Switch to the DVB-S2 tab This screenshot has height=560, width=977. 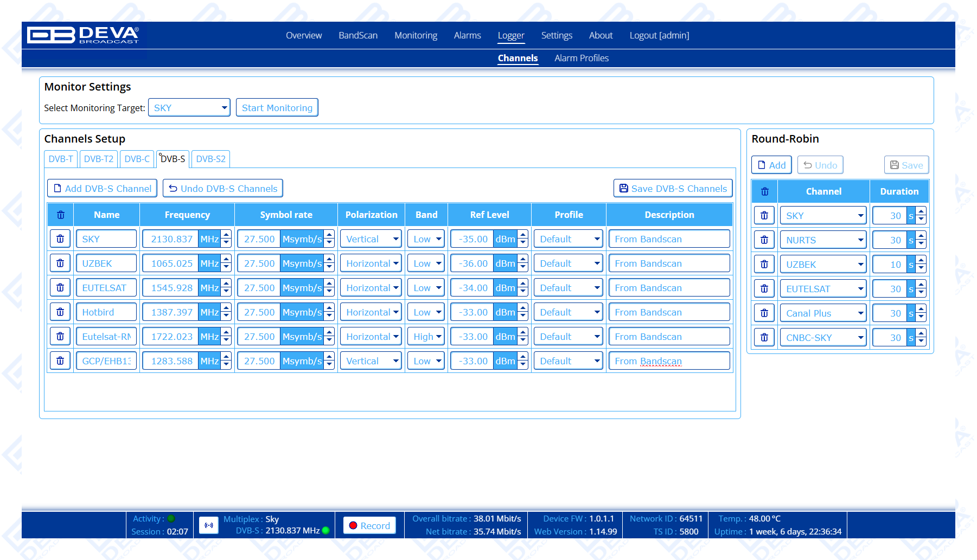[210, 159]
